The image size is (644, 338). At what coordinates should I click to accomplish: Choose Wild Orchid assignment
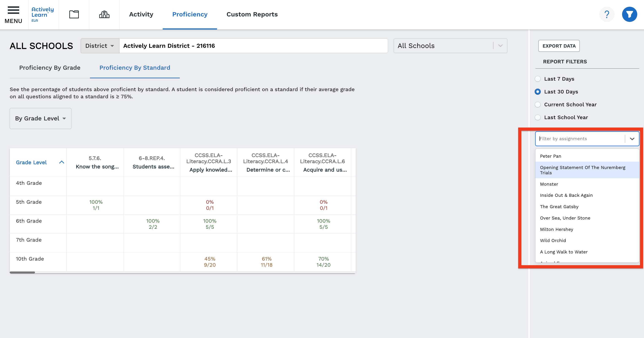[x=587, y=240]
